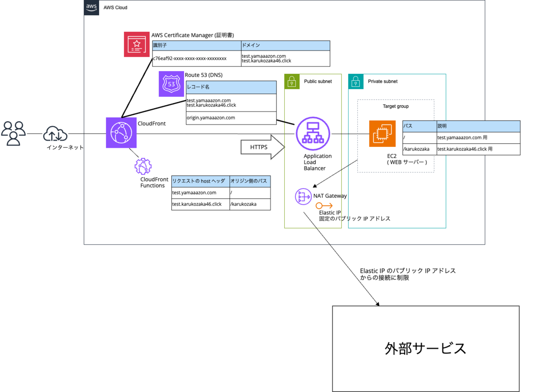Click the 固定のパブリック IP アドレス text
551x392 pixels.
coord(354,219)
